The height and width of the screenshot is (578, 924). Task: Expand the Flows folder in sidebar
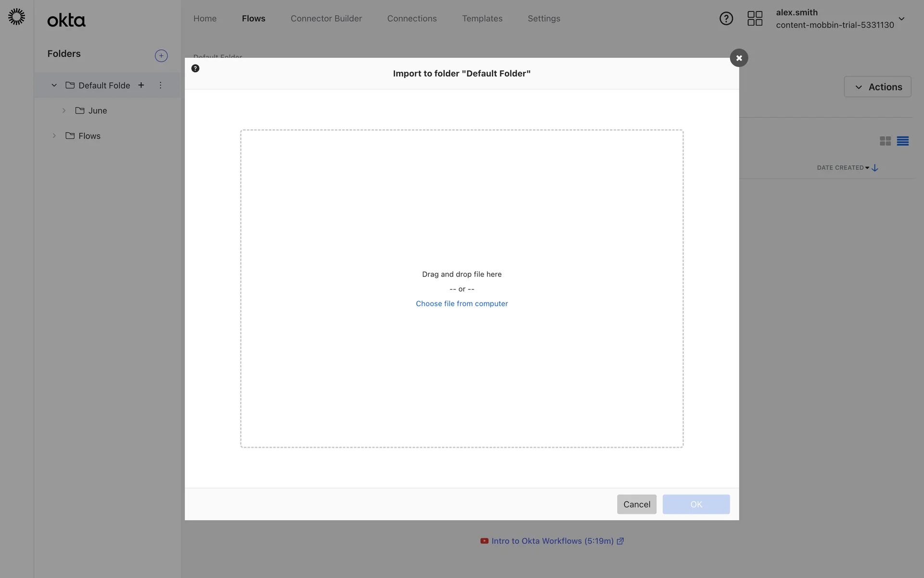54,136
